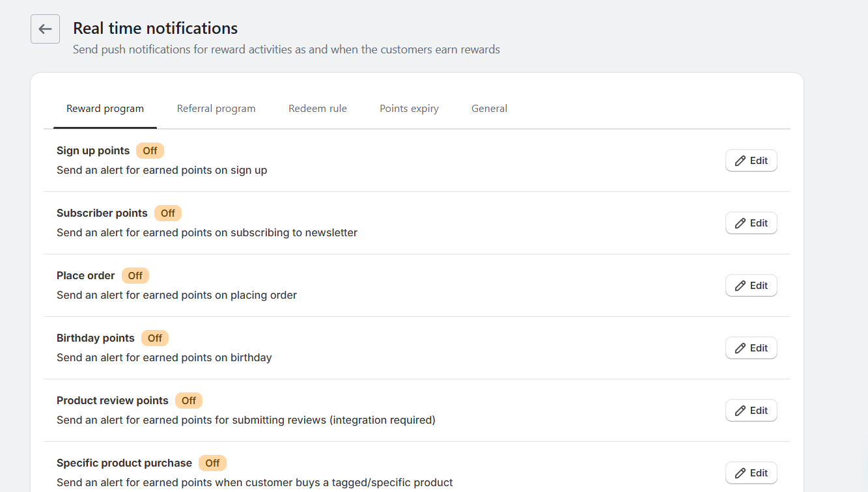Click the 'Send push notifications' subtitle text
The width and height of the screenshot is (868, 492).
pos(287,49)
